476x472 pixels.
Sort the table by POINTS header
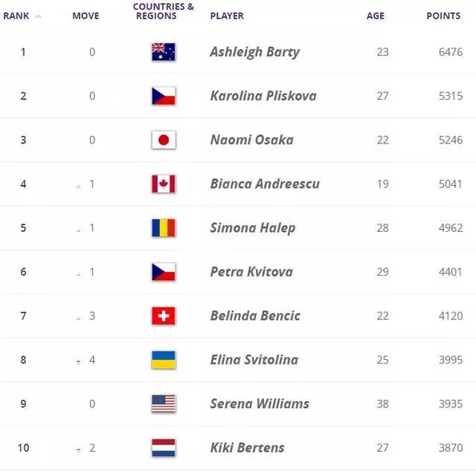443,16
